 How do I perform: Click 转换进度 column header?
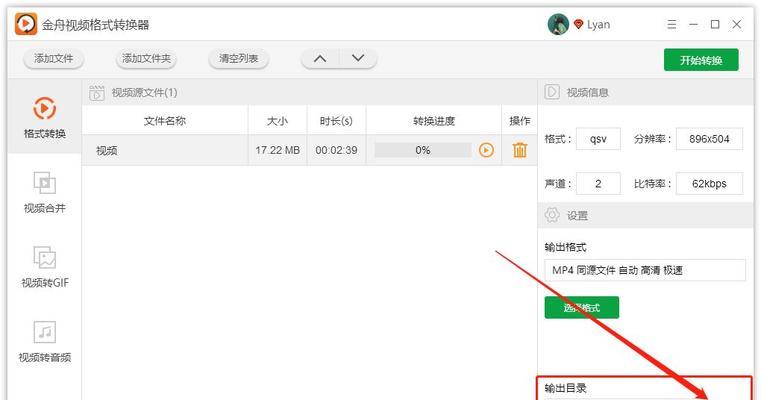click(x=434, y=121)
